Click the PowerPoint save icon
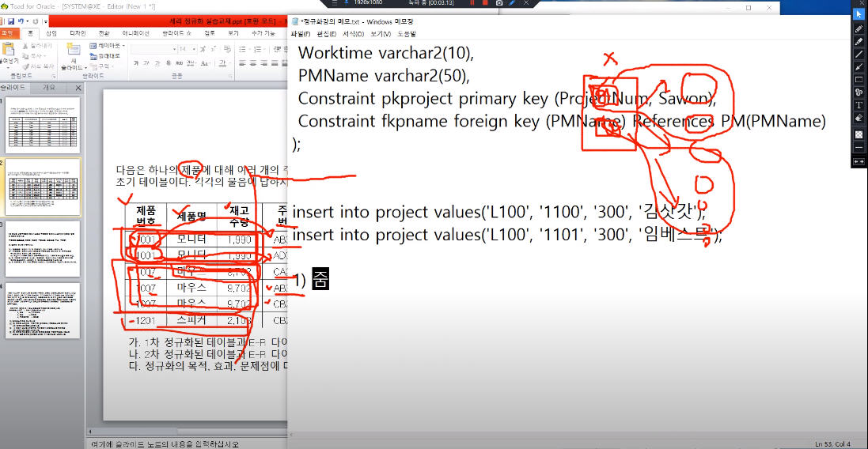The image size is (868, 449). tap(10, 21)
